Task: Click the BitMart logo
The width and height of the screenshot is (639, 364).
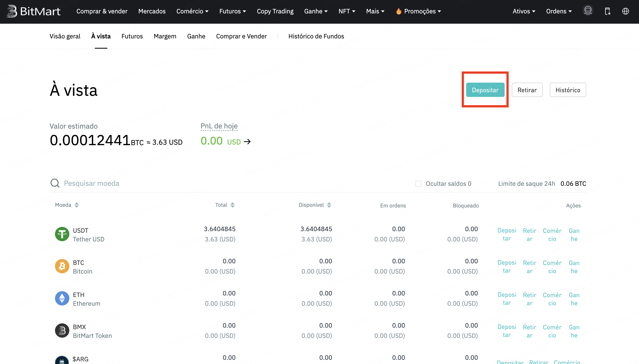Action: pos(34,11)
